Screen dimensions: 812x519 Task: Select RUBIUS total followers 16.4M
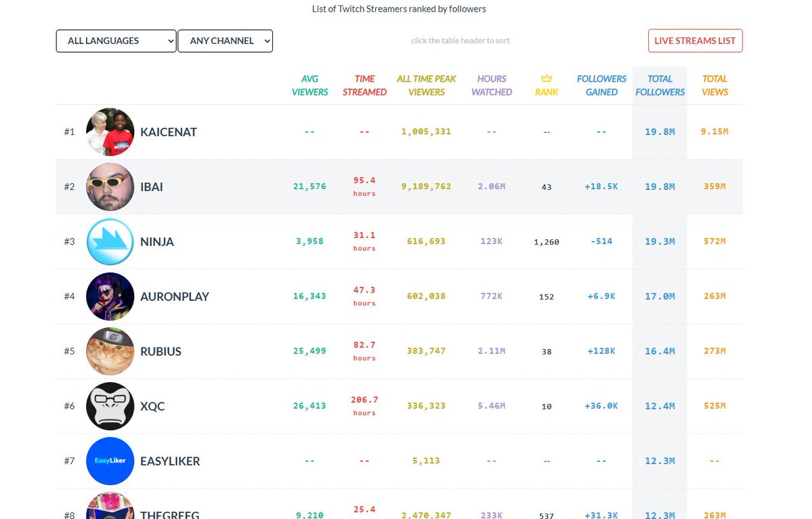tap(660, 351)
